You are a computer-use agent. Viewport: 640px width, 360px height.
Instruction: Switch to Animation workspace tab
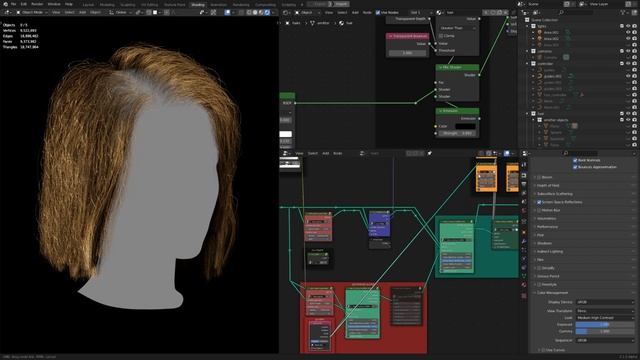point(219,4)
